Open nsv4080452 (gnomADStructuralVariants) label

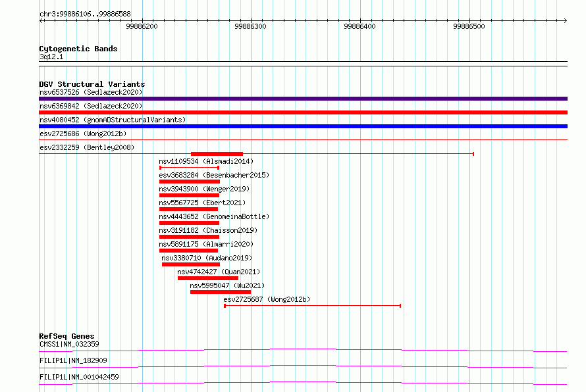(x=113, y=120)
